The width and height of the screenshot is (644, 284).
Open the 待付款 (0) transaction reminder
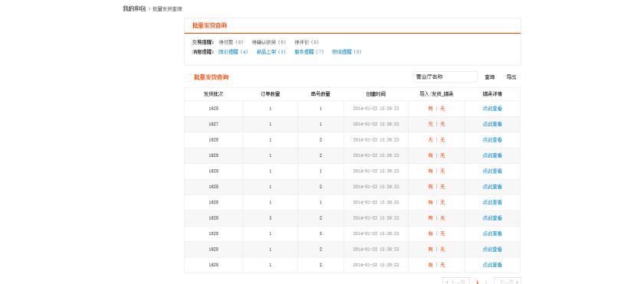[x=232, y=42]
